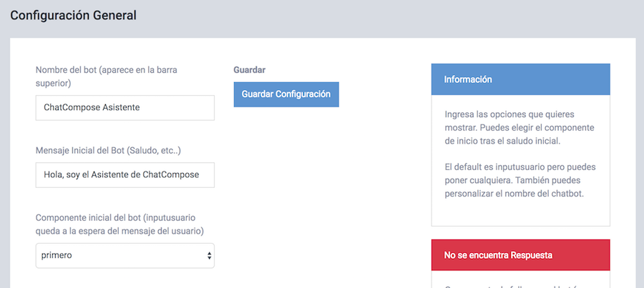Click the Componente inicial del bot label
The image size is (644, 288).
[x=120, y=224]
